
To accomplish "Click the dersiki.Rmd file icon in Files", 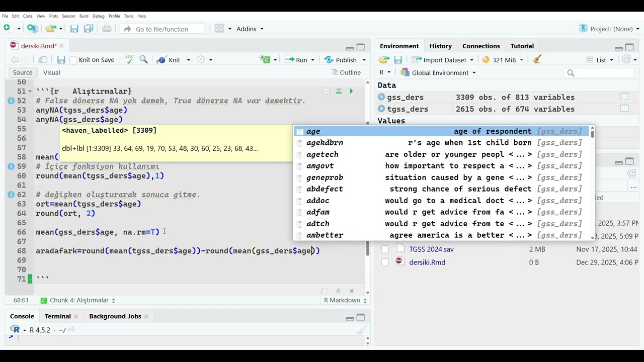I will tap(399, 261).
